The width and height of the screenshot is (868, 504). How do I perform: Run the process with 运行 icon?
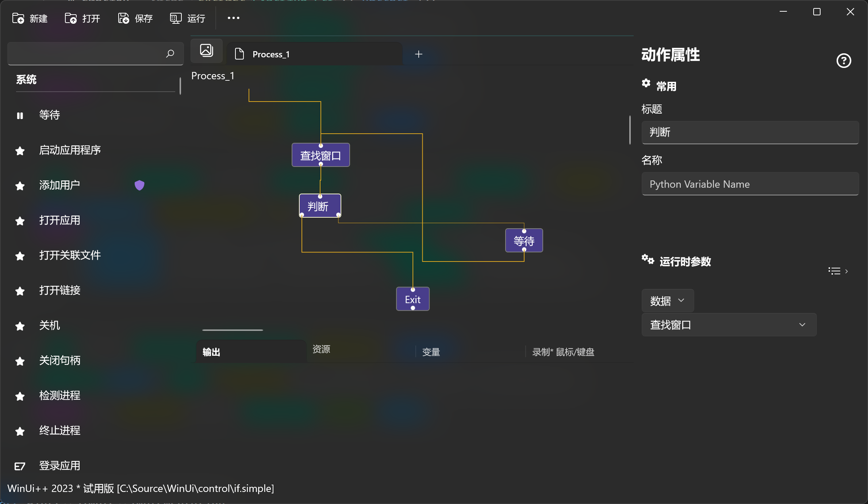coord(176,18)
